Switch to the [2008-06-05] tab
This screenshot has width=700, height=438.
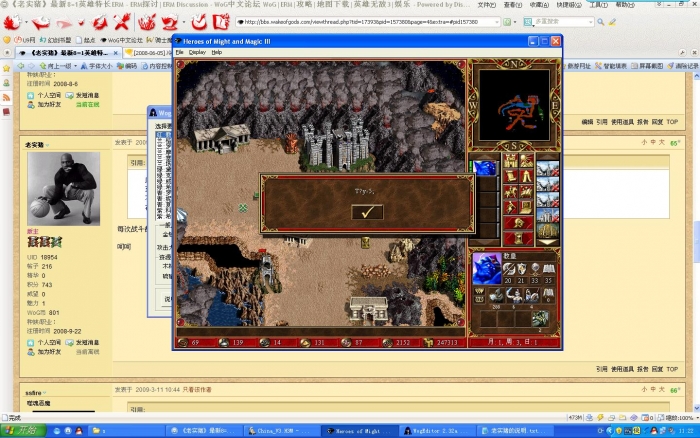(x=147, y=53)
